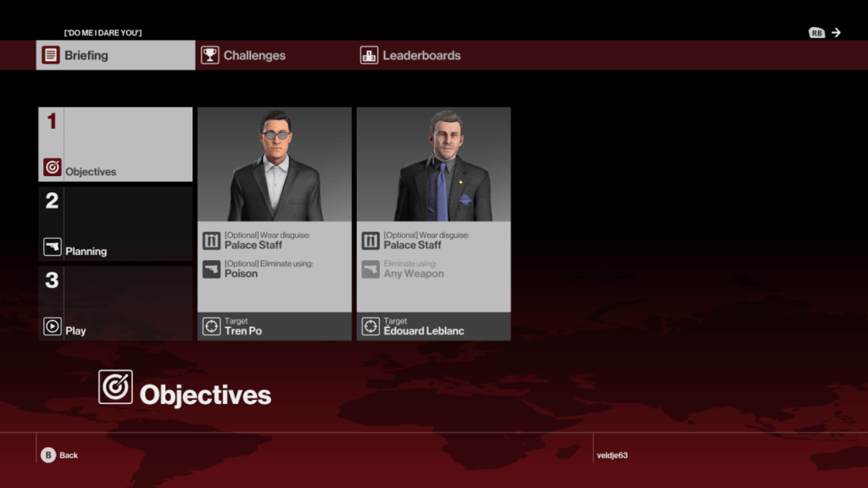Screen dimensions: 868x488
Task: Click the Challenges trophy icon
Action: click(210, 55)
